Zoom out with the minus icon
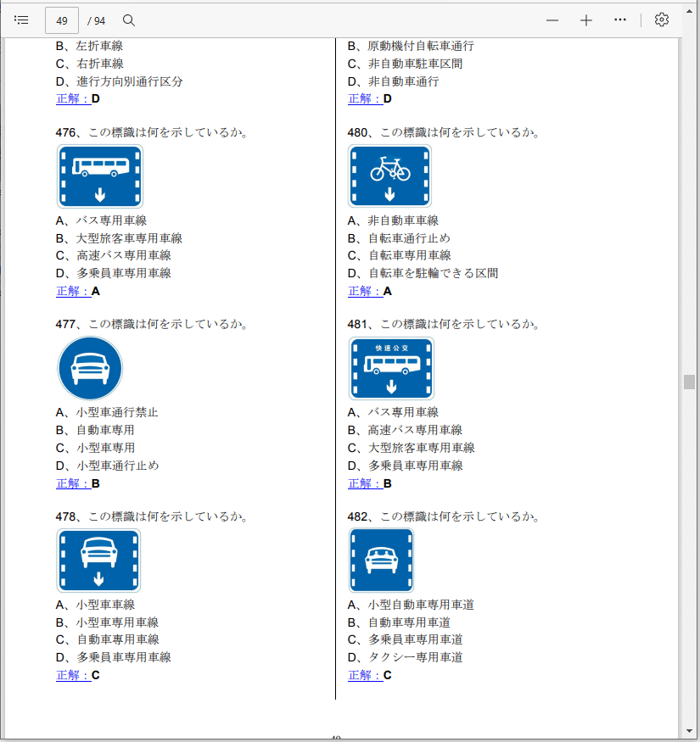The image size is (700, 742). click(x=552, y=20)
